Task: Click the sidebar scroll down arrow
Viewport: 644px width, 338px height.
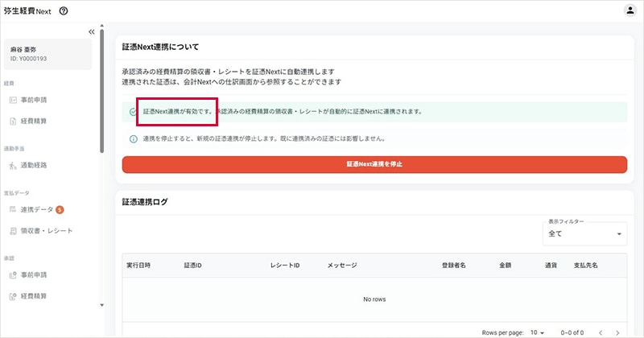Action: [102, 305]
